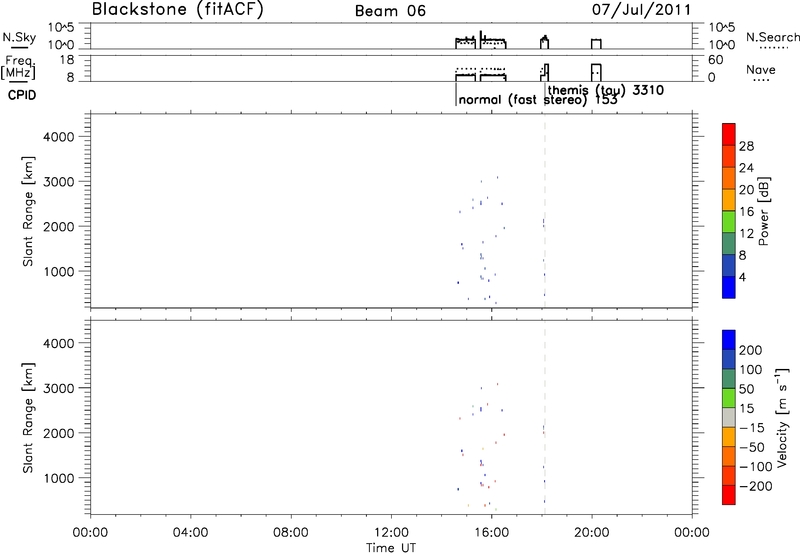This screenshot has width=800, height=554.
Task: Click the 18 tick on frequency axis
Action: (67, 60)
